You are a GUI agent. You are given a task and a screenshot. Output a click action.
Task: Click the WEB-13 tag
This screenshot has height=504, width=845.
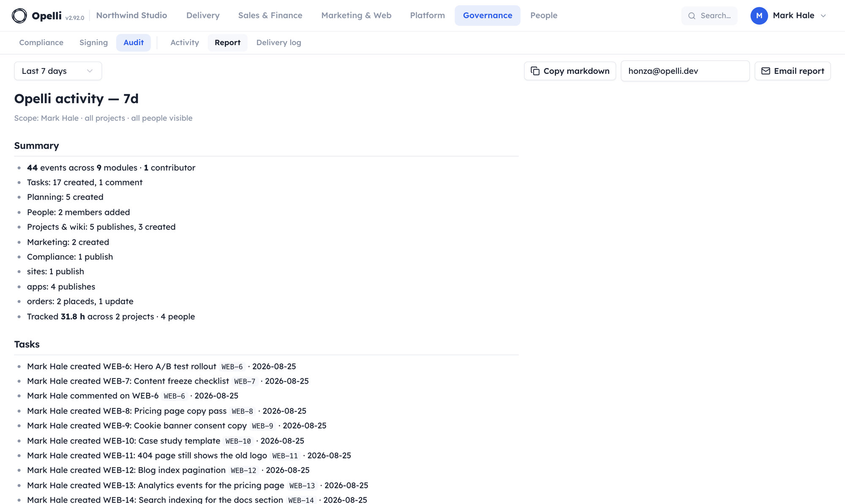(302, 486)
